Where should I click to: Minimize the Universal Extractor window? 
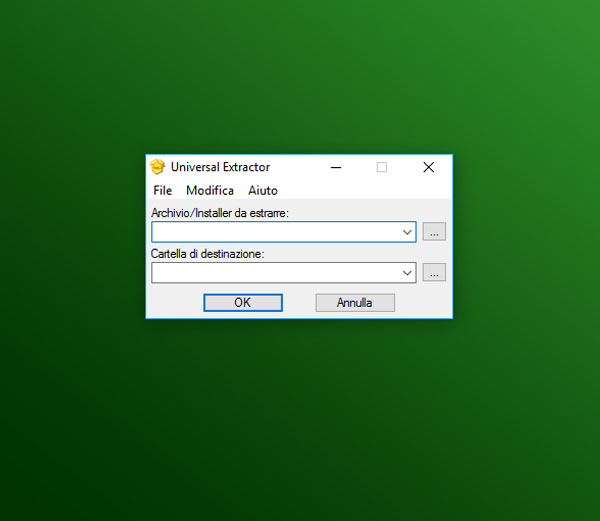coord(336,167)
